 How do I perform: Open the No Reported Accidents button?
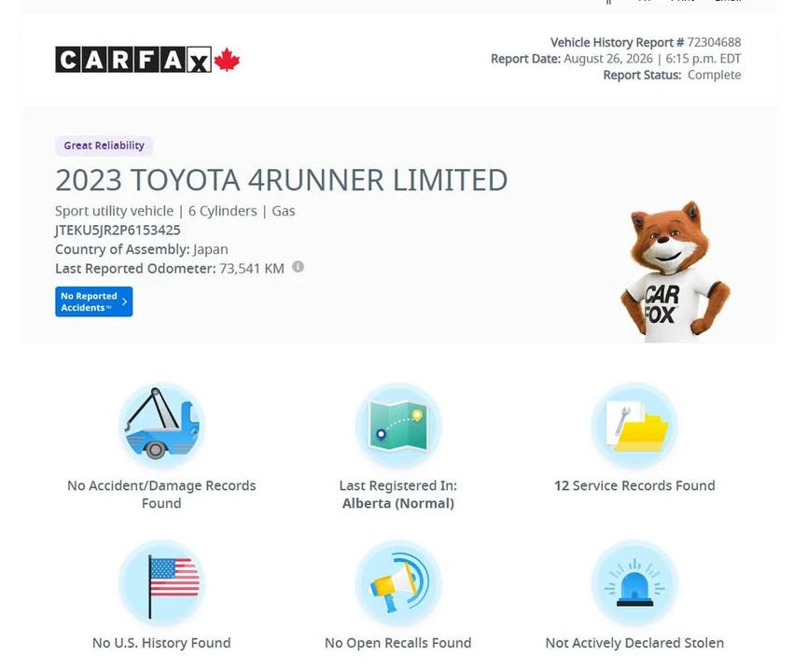93,301
